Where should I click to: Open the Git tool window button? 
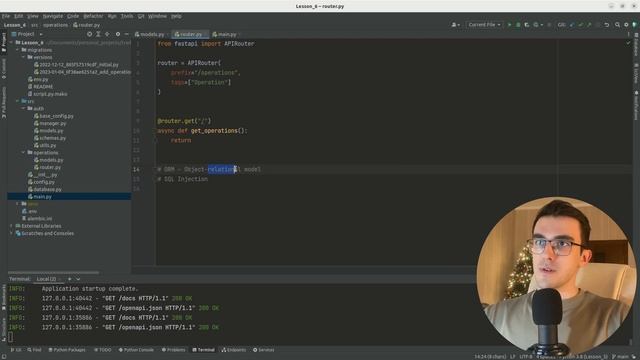click(16, 350)
